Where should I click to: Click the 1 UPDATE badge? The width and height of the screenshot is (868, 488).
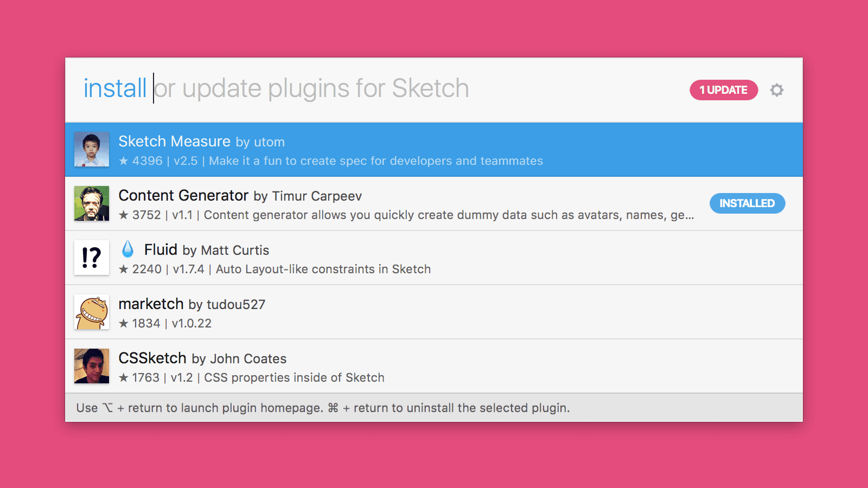coord(724,90)
